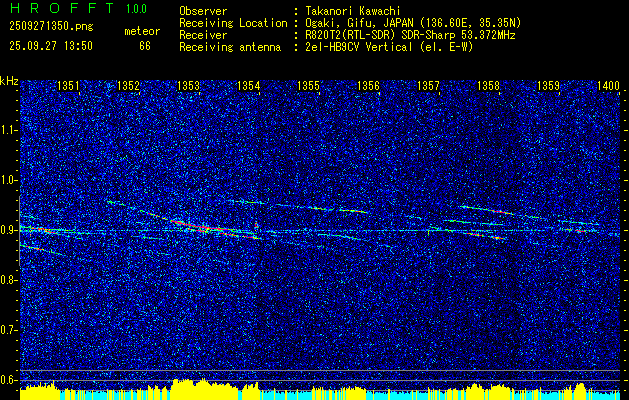
Task: Select the version number 1.0.0
Action: 136,8
